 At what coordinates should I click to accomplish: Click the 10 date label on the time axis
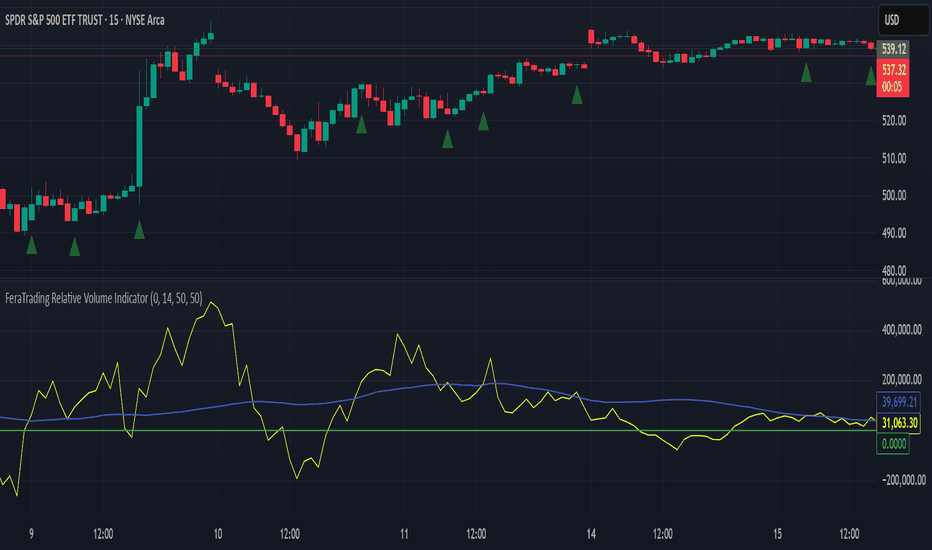point(218,534)
